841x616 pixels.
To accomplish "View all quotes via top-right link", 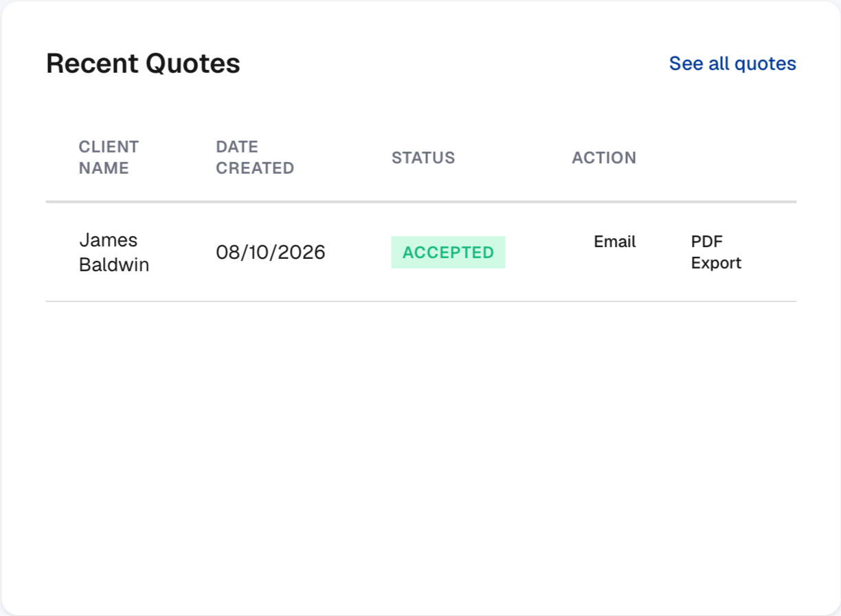I will tap(732, 64).
